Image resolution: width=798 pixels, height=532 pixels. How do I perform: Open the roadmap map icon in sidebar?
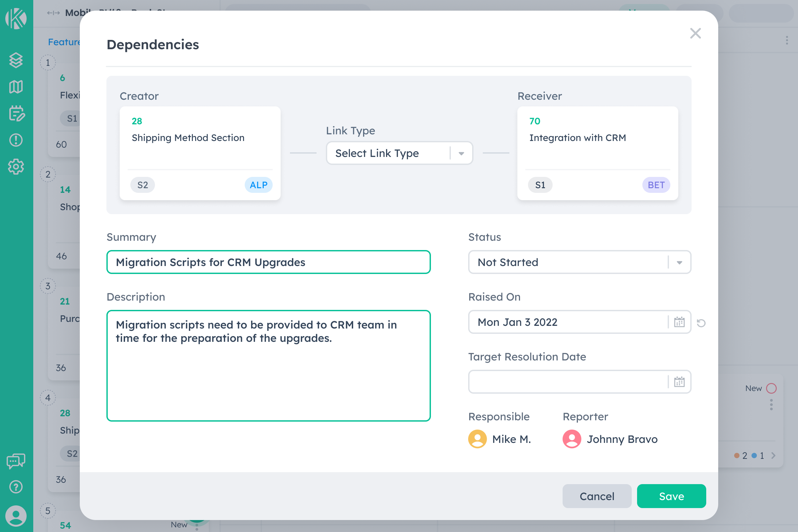pos(16,87)
